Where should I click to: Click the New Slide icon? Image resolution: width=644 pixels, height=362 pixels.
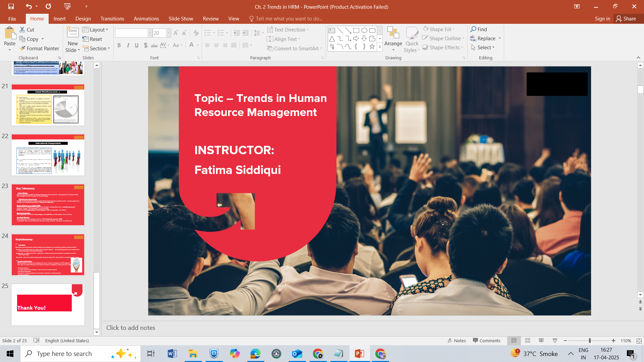click(72, 33)
